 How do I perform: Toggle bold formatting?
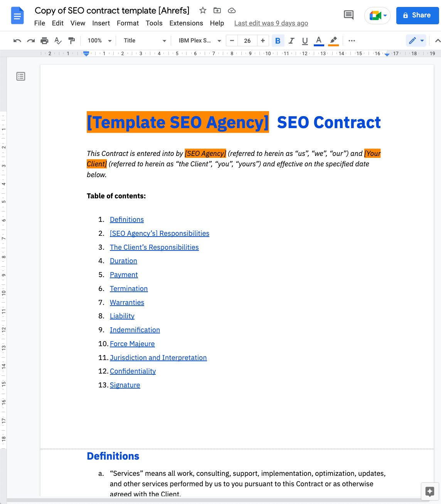tap(278, 40)
